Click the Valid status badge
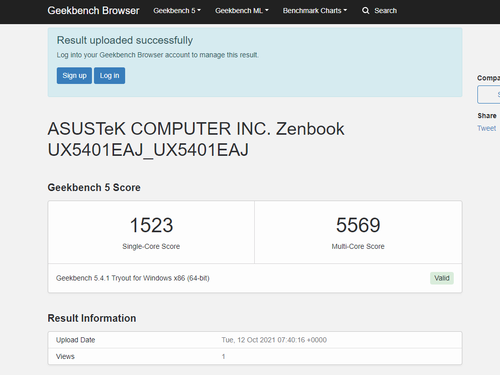 click(442, 278)
